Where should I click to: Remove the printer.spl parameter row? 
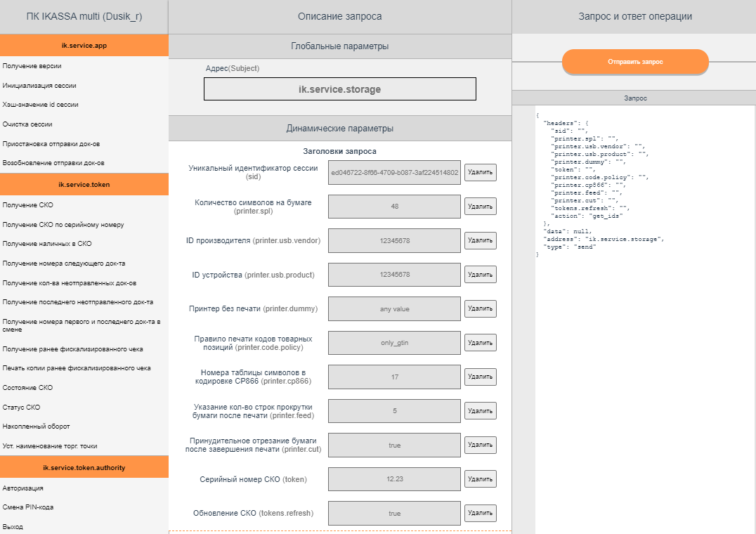pos(480,207)
